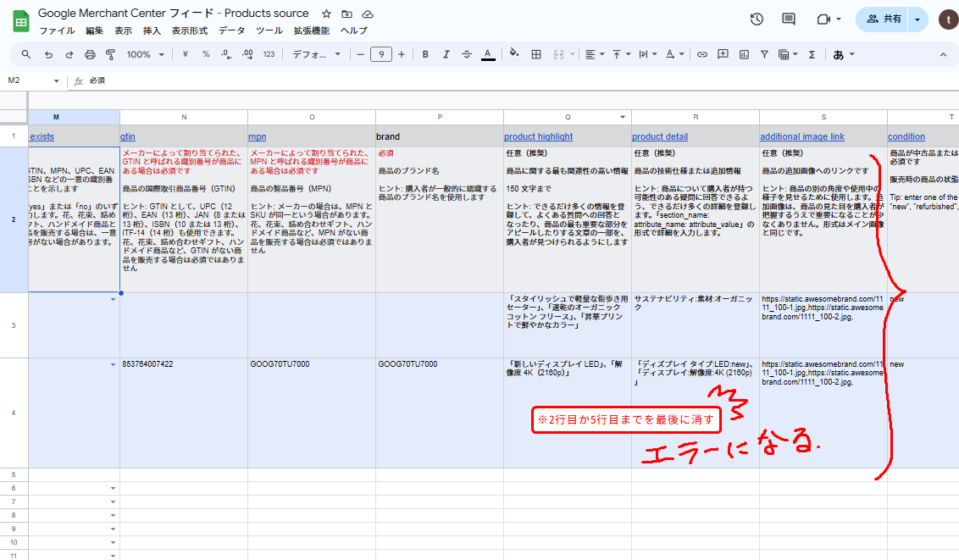Viewport: 959px width, 560px height.
Task: Open the データ menu
Action: tap(231, 30)
